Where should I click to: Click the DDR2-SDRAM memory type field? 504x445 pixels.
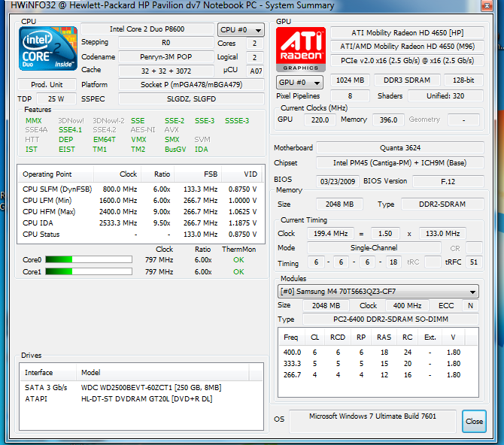pos(442,204)
